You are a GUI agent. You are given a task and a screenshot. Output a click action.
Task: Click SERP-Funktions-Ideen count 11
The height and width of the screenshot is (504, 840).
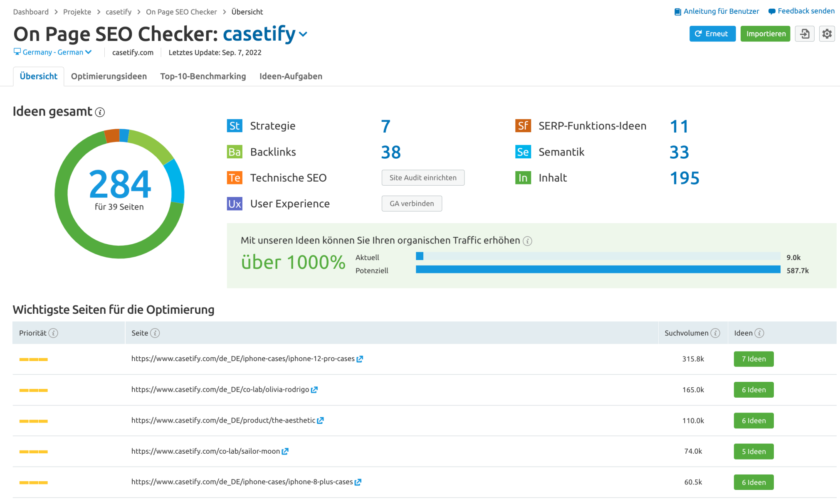(x=679, y=126)
